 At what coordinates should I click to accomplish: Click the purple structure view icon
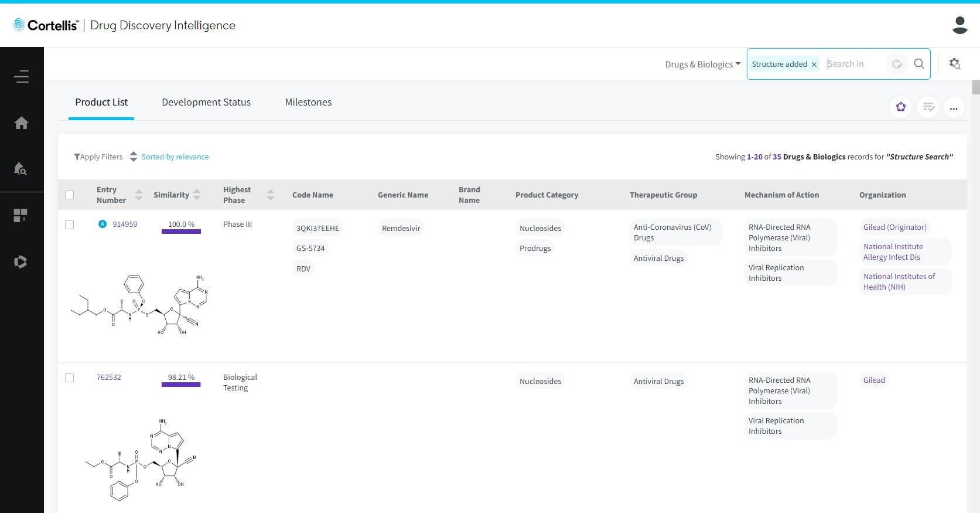click(901, 107)
